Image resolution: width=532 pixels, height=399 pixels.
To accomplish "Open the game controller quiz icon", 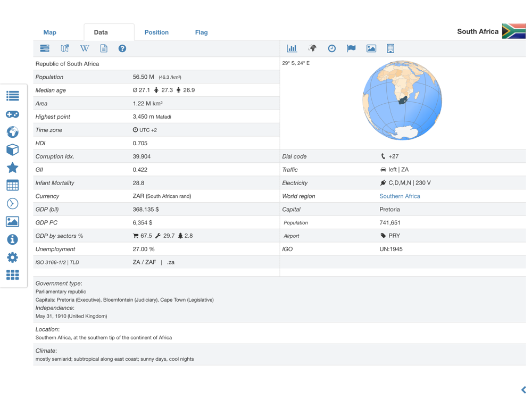I will 13,114.
